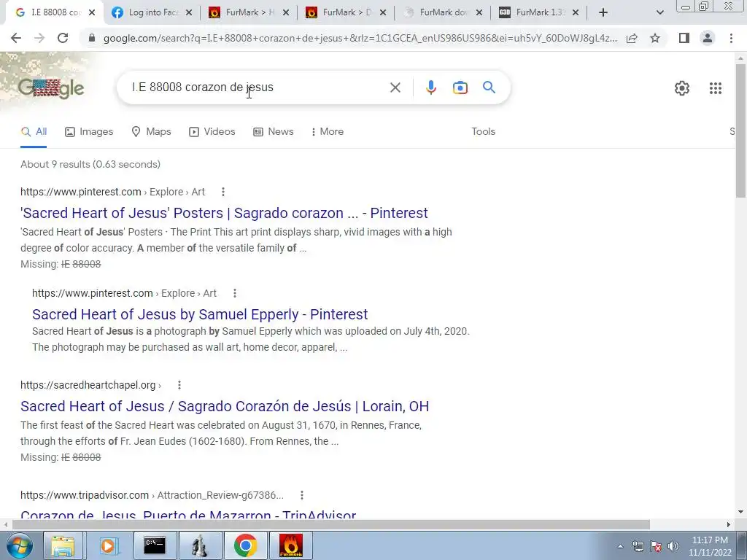Image resolution: width=747 pixels, height=560 pixels.
Task: Search by image with camera icon
Action: pyautogui.click(x=460, y=87)
